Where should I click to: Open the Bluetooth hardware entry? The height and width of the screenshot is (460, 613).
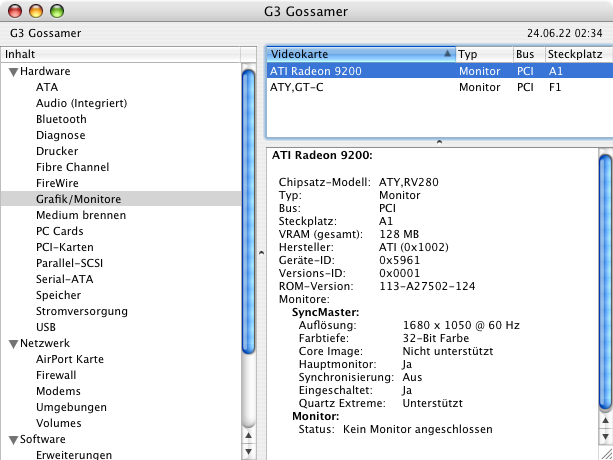click(x=61, y=119)
